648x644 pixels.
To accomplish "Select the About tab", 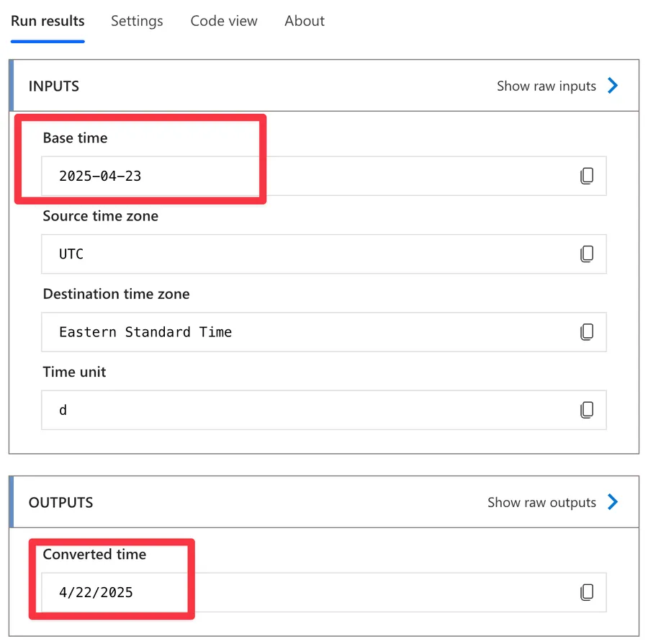I will 304,21.
